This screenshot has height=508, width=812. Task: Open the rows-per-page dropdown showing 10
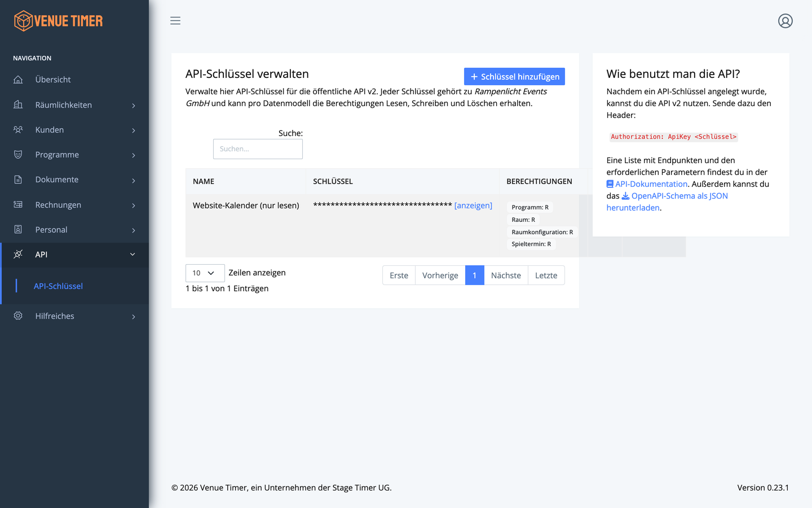[205, 273]
